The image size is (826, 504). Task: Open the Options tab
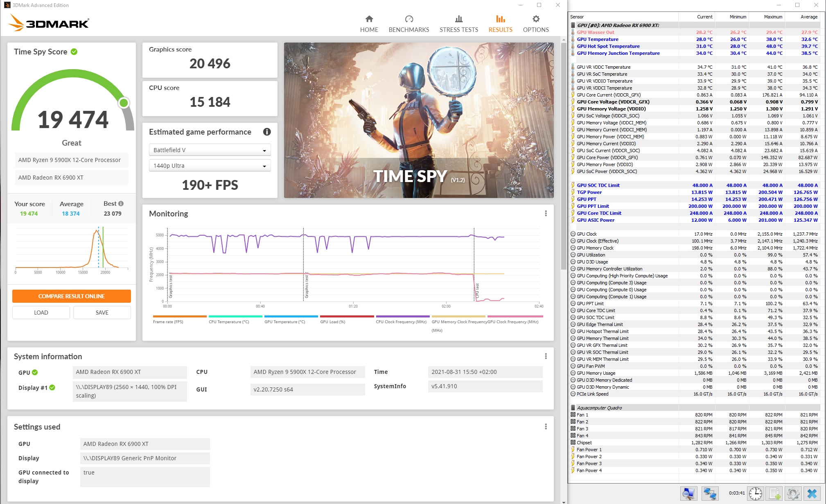[x=535, y=24]
